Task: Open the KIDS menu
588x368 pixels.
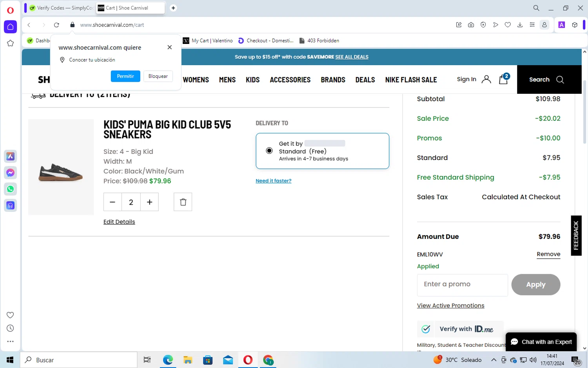Action: (x=253, y=80)
